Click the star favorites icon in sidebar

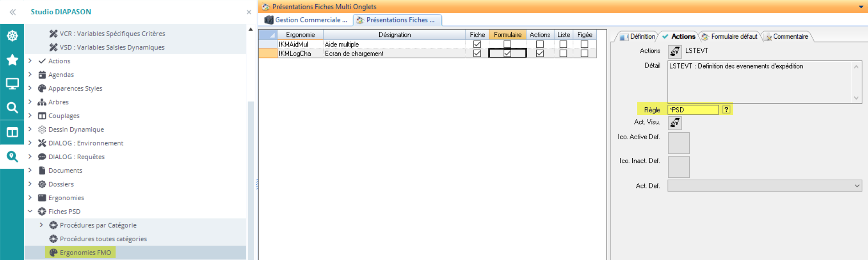[x=12, y=60]
